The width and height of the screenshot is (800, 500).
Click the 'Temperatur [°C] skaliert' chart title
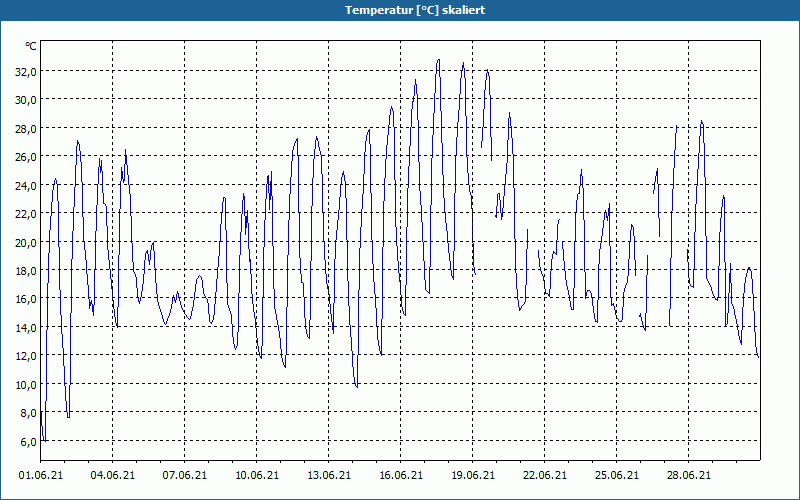[x=415, y=10]
